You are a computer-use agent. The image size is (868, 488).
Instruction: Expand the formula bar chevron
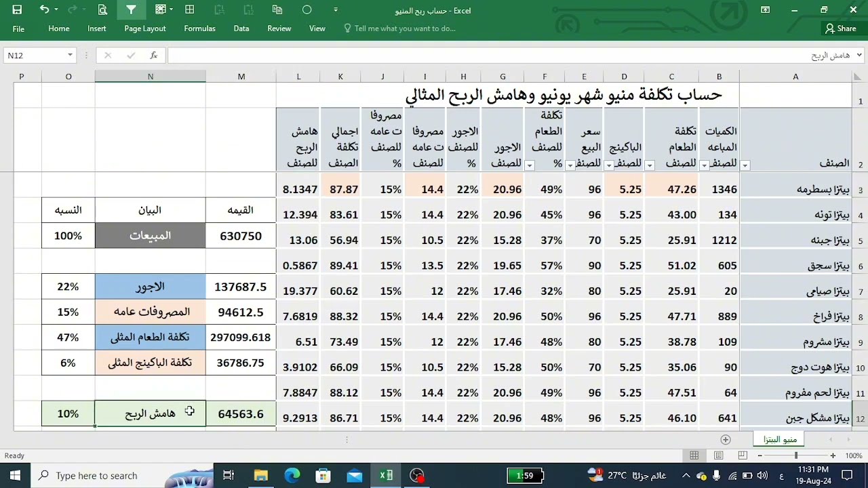pos(860,56)
